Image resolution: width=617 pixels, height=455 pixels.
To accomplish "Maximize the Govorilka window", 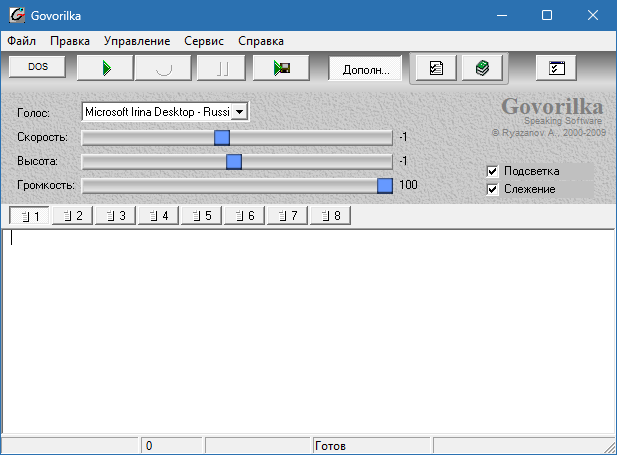I will coord(547,15).
